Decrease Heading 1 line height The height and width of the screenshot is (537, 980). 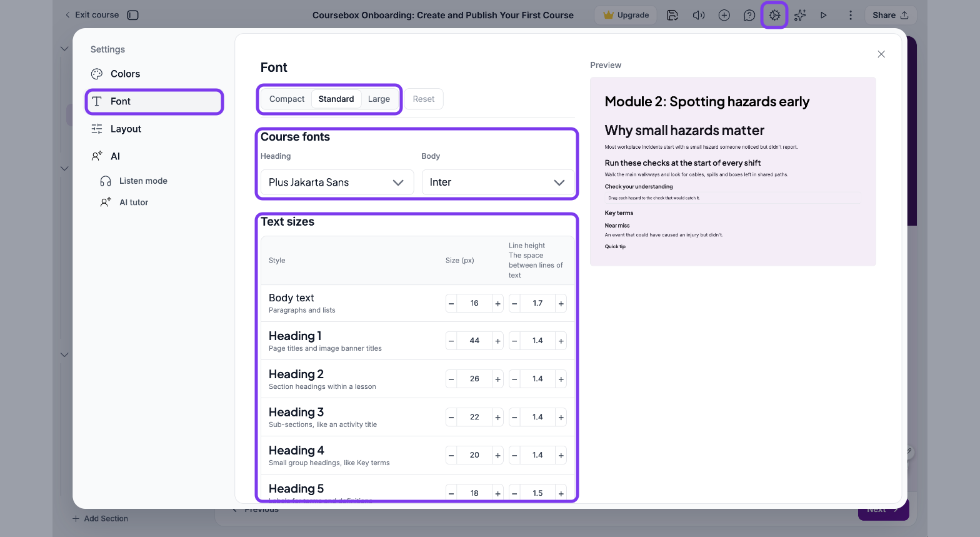514,341
